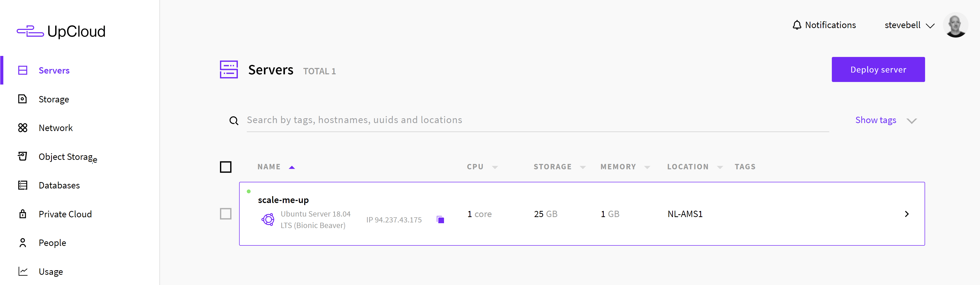980x285 pixels.
Task: Go to Network section icon
Action: click(x=23, y=128)
